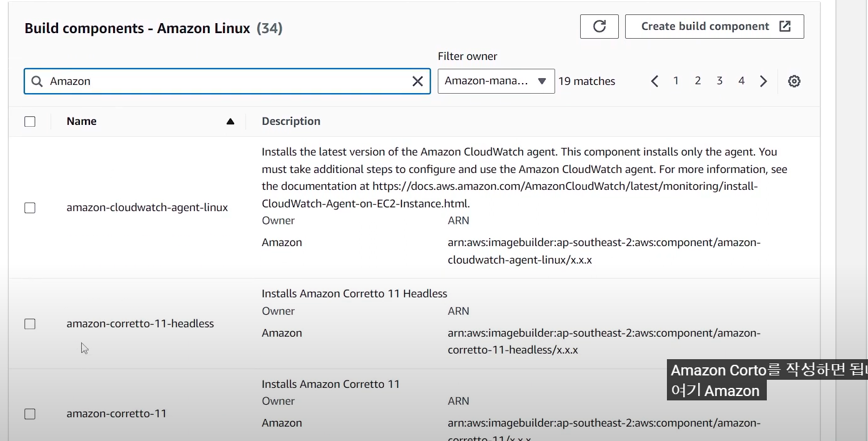Click the cloudwatch-agent-linux ARN value
868x441 pixels.
604,251
